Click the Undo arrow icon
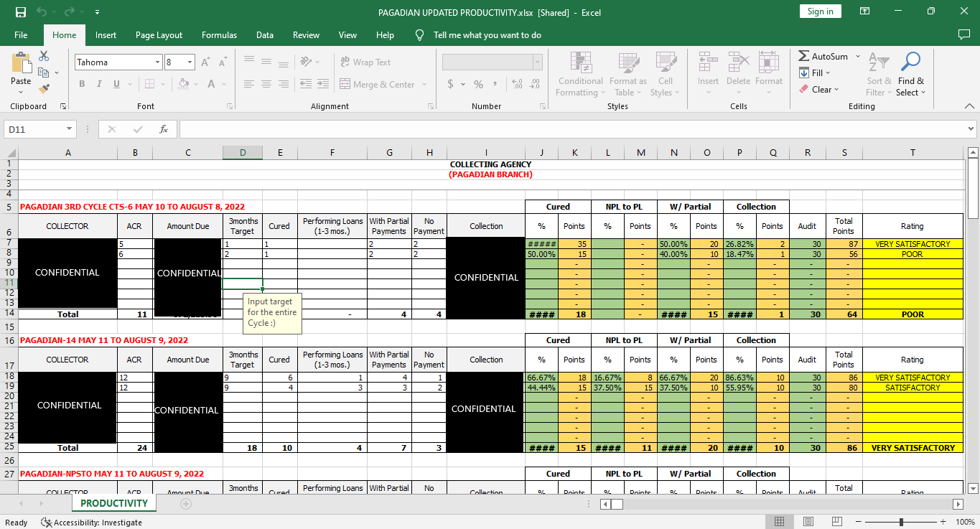Viewport: 980px width, 529px height. [x=42, y=11]
